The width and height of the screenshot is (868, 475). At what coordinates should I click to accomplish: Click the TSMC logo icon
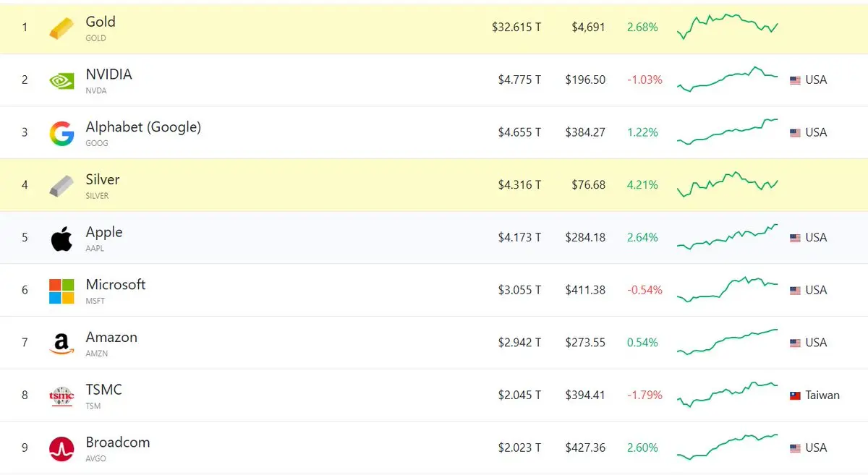pos(61,396)
